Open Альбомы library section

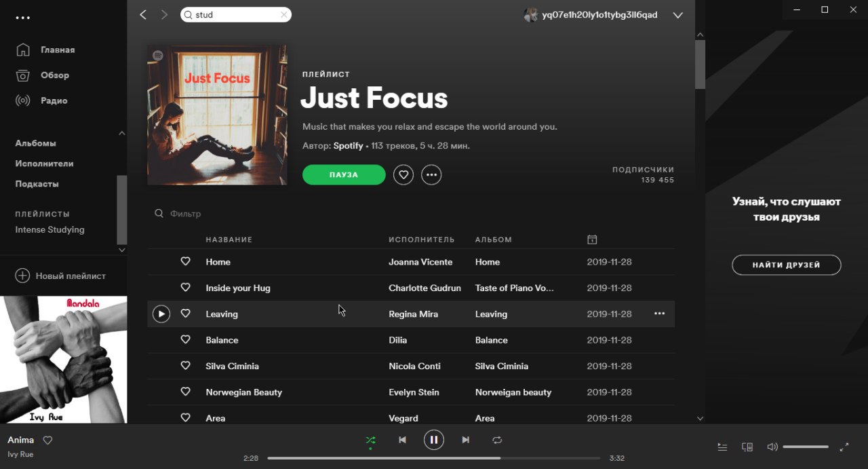coord(36,143)
